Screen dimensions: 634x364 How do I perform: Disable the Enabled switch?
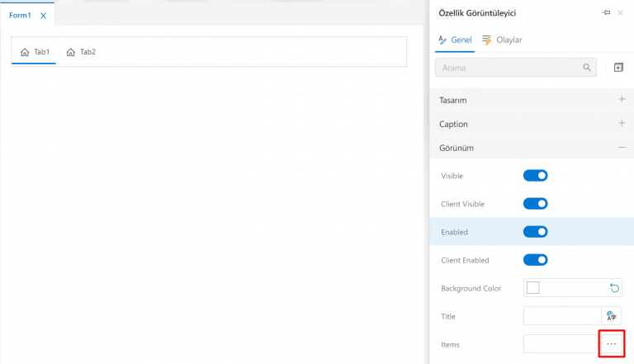tap(535, 231)
